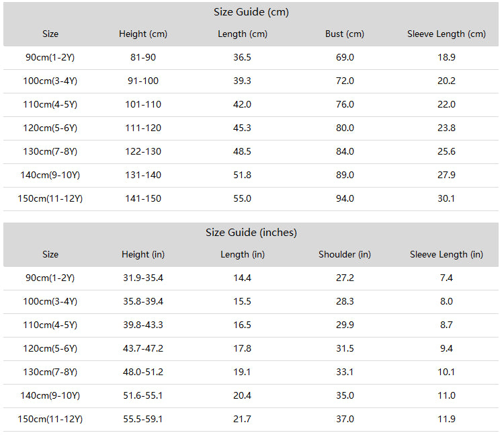The image size is (504, 435).
Task: Click the 55.5-59.1 height range cell
Action: 143,419
